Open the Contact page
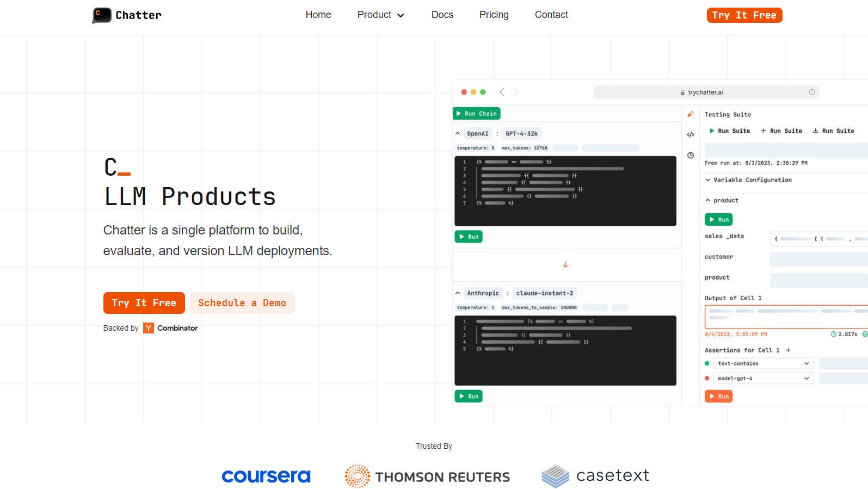The image size is (868, 489). click(551, 15)
